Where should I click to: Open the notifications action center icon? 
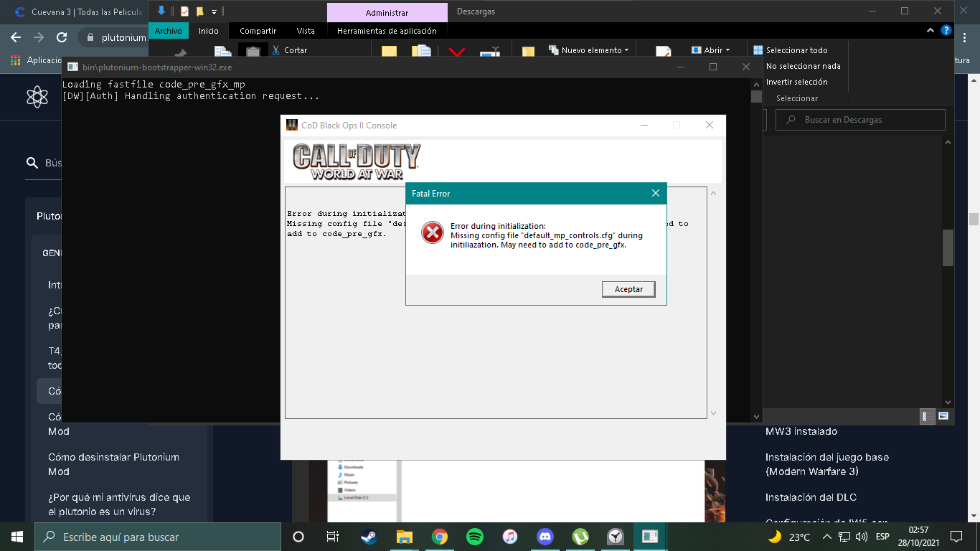[956, 537]
